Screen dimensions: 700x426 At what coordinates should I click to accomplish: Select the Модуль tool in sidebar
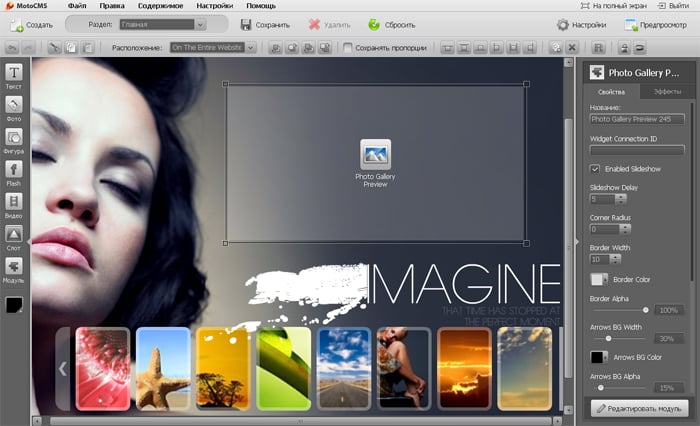pos(15,267)
